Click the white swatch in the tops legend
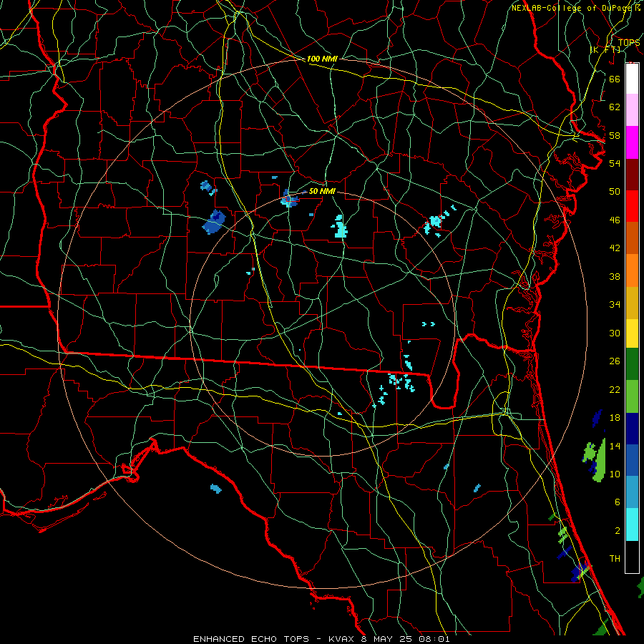644x644 pixels. 632,79
